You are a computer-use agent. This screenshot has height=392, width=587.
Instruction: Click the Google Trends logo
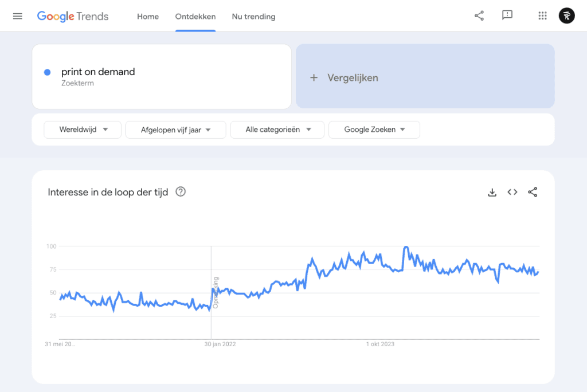[73, 16]
